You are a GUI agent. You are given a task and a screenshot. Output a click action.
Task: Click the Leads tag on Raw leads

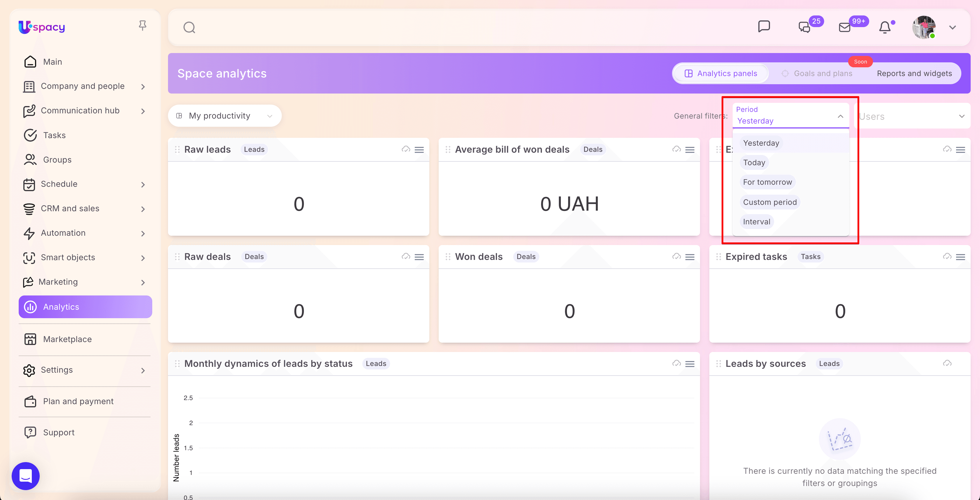[254, 150]
